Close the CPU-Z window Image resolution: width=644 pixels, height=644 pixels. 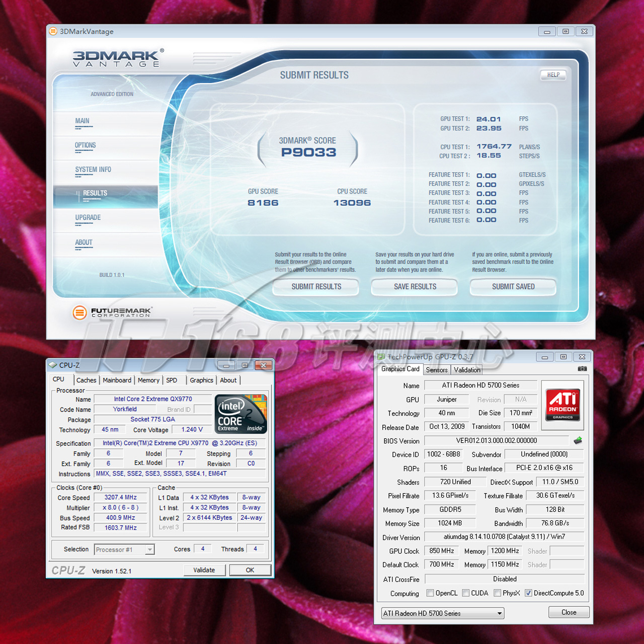coord(263,365)
